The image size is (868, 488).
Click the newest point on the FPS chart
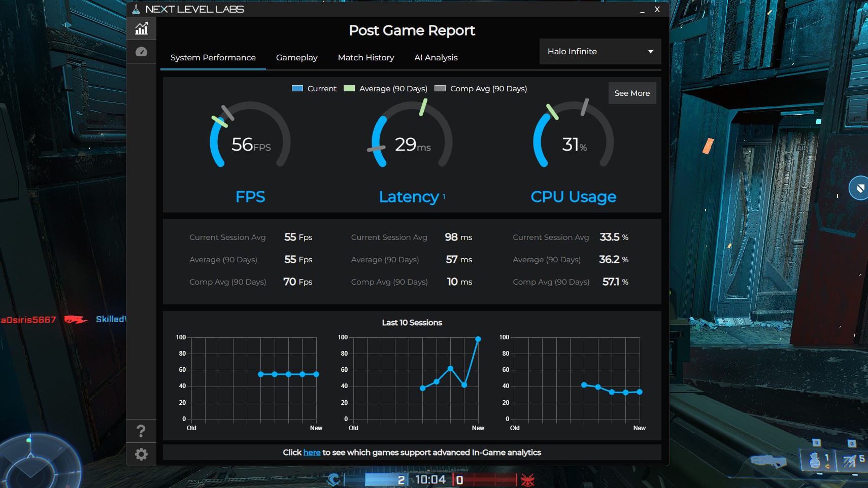point(316,374)
